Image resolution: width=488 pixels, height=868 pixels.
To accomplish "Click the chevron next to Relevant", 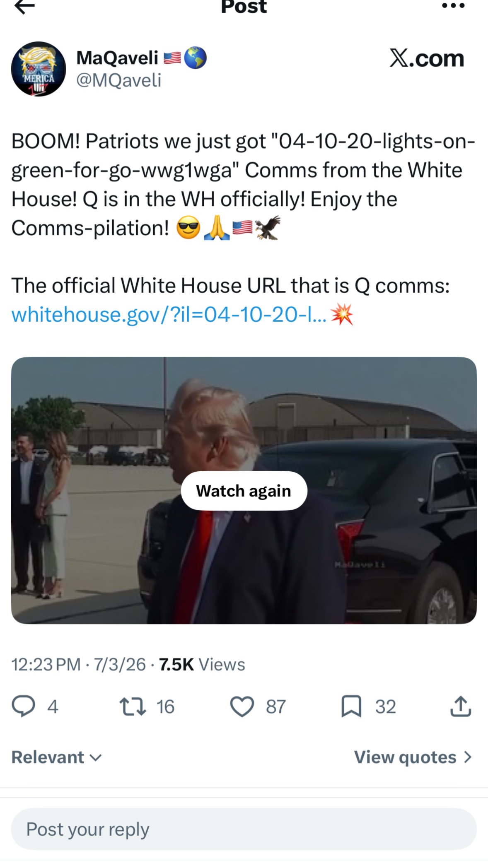I will pos(96,758).
